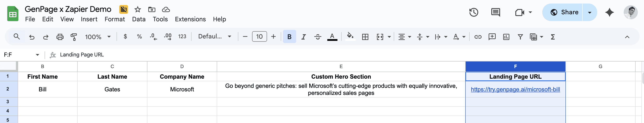Click the Share button
This screenshot has height=123, width=644.
click(x=564, y=12)
